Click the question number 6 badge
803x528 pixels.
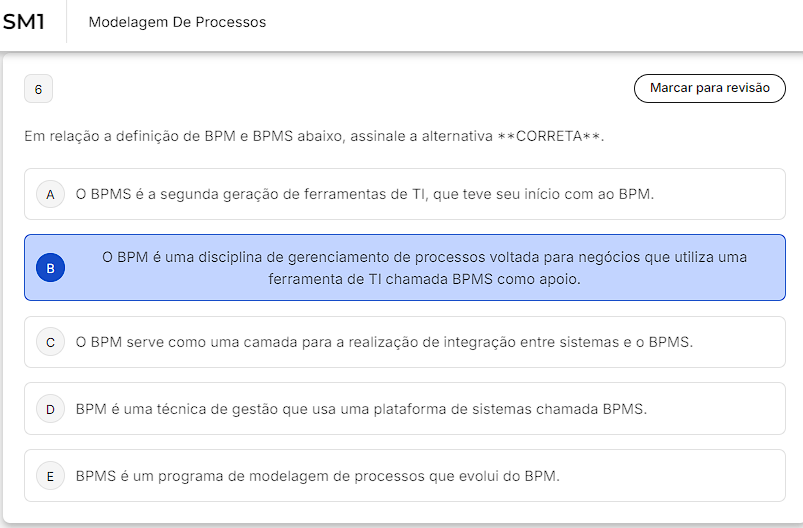[38, 89]
